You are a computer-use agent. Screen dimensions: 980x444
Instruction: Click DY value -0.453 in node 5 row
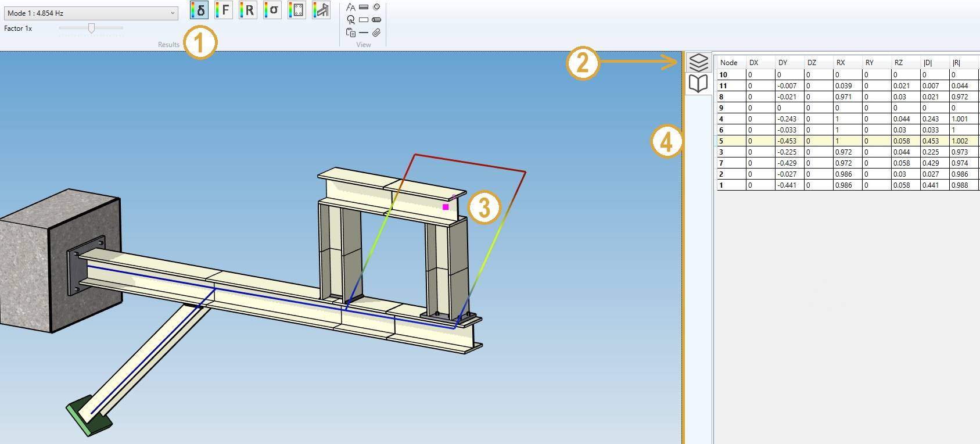pos(790,141)
